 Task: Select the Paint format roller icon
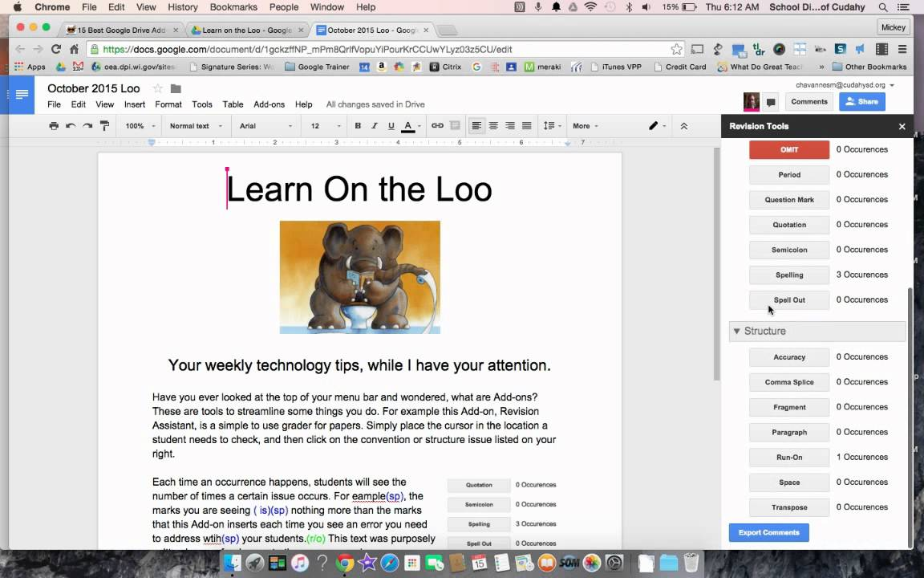point(104,125)
